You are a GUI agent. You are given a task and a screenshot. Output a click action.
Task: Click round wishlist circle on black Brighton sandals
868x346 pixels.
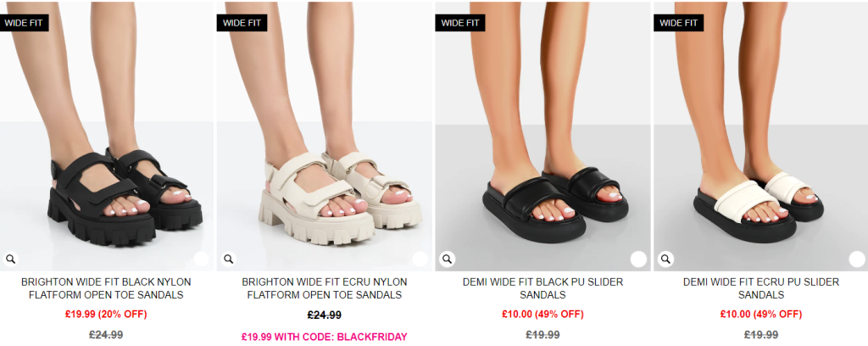[202, 259]
